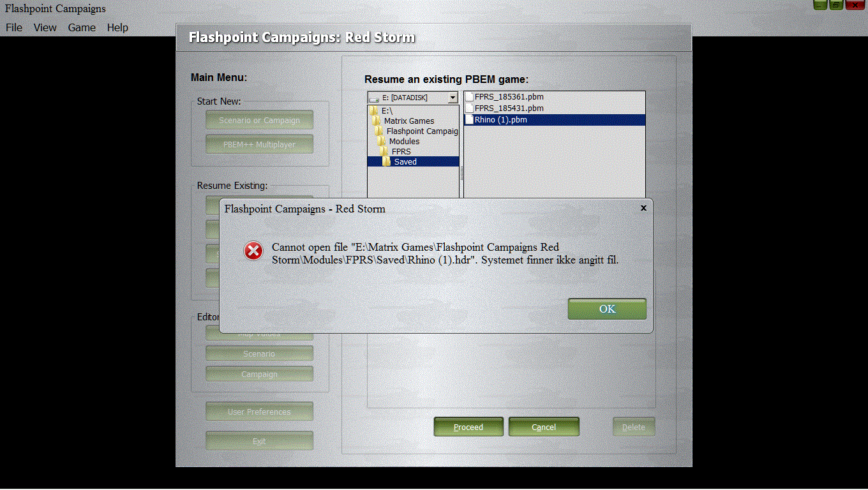The width and height of the screenshot is (868, 490).
Task: Select file FPRS_185431.pbm
Action: pyautogui.click(x=554, y=108)
